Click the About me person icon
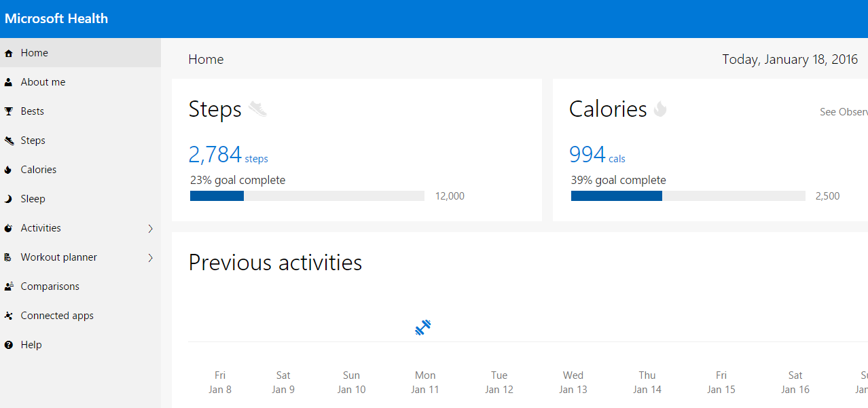The height and width of the screenshot is (408, 868). tap(9, 82)
